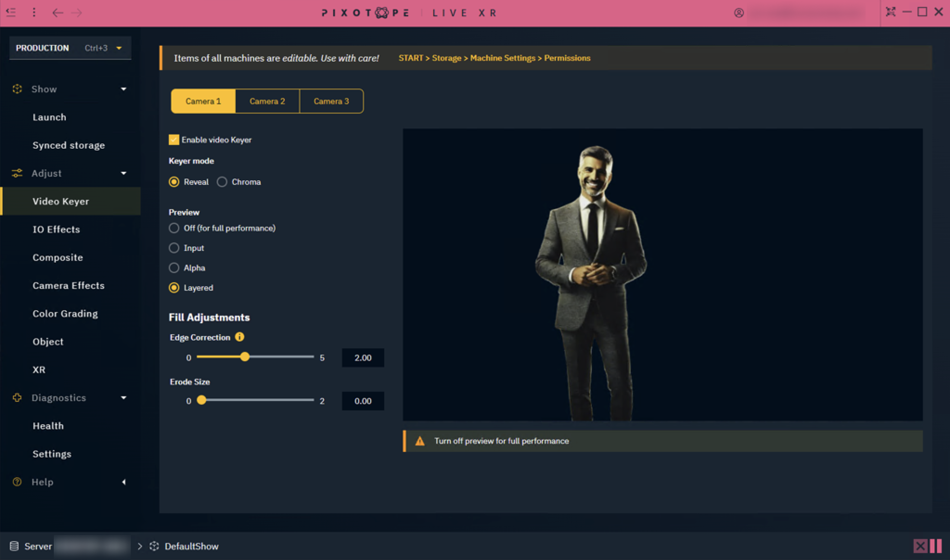Click the Erode Size slider handle

click(x=201, y=400)
